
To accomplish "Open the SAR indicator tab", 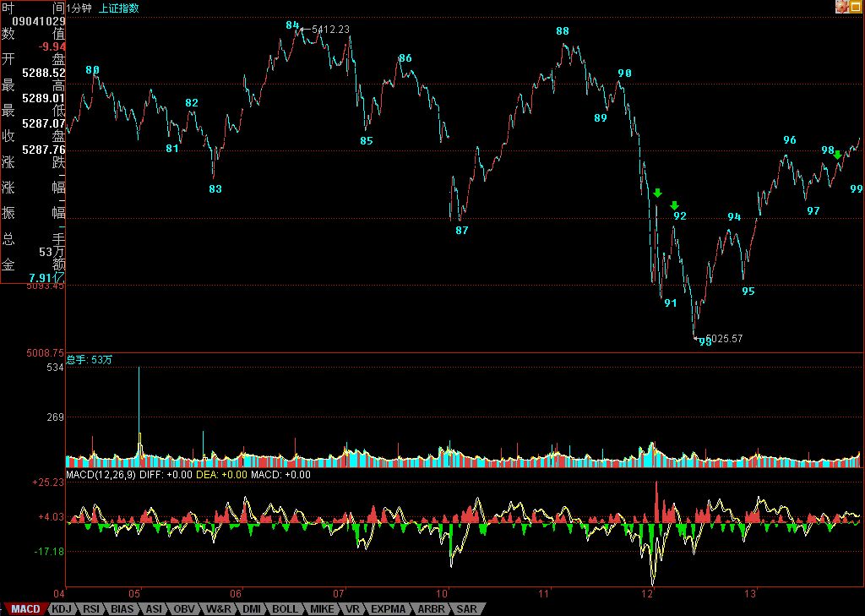I will pos(466,608).
